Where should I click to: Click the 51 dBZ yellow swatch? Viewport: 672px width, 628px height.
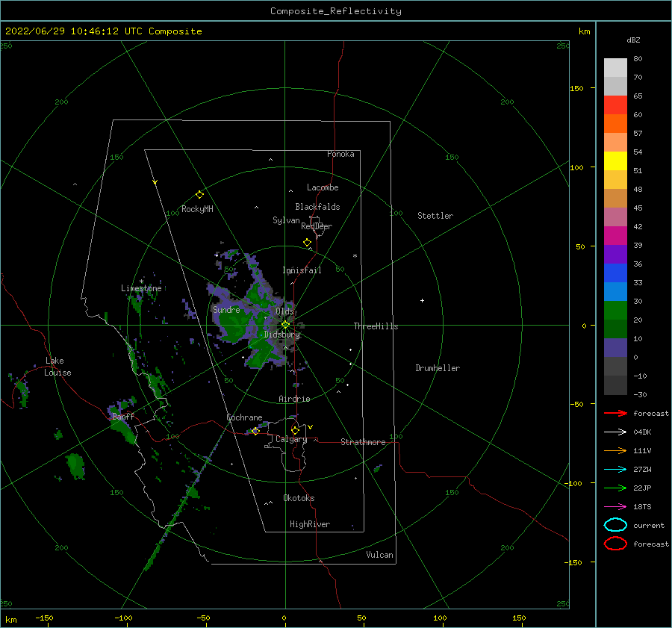[615, 161]
